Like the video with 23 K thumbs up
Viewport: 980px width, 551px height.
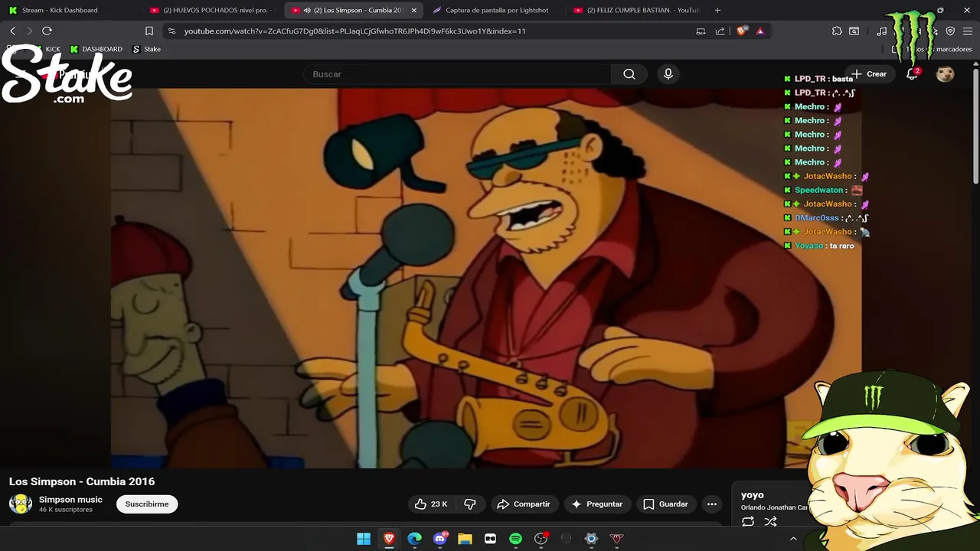click(431, 504)
